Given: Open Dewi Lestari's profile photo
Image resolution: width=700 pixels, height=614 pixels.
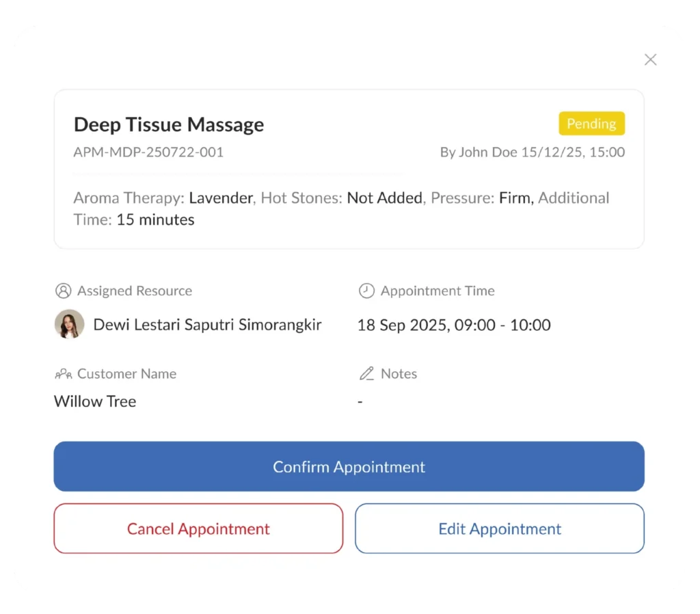Looking at the screenshot, I should point(69,324).
